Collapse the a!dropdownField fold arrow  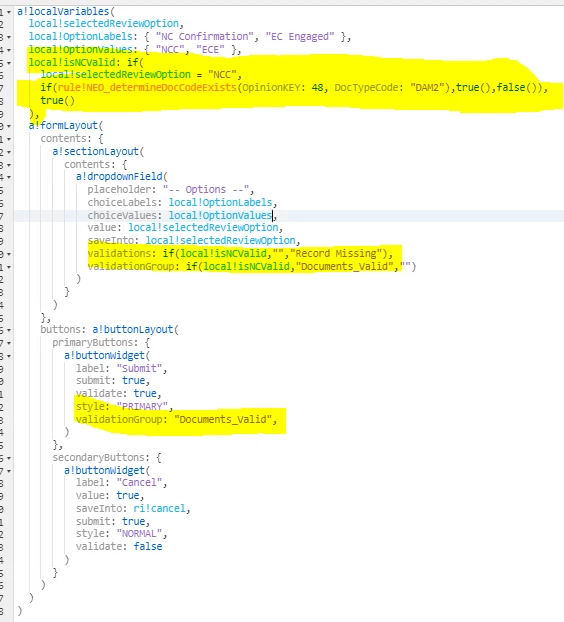tap(9, 177)
